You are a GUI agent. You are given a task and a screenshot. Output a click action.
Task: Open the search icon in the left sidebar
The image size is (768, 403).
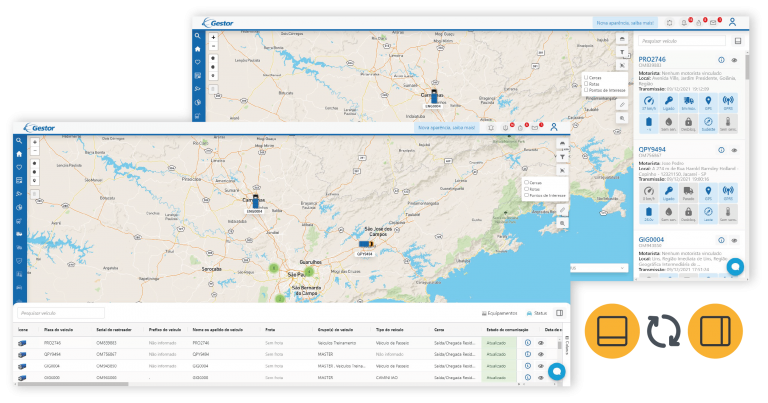point(18,141)
